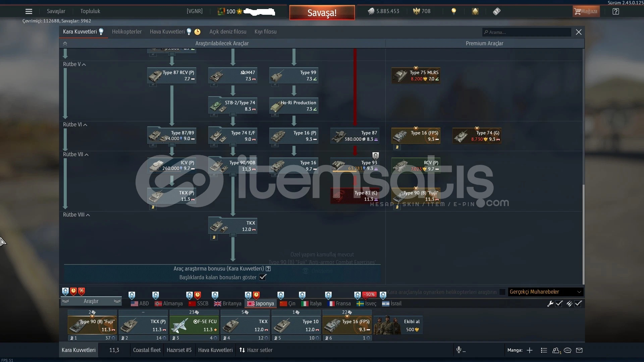Click the research tree vertical scrollbar

tap(583, 234)
